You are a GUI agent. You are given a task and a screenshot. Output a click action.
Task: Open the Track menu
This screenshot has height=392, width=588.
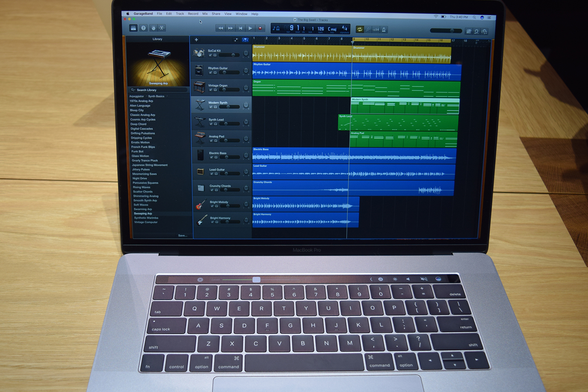point(180,14)
